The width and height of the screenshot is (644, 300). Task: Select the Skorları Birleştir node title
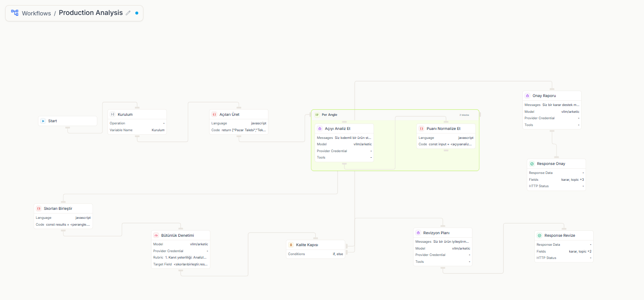(58, 209)
